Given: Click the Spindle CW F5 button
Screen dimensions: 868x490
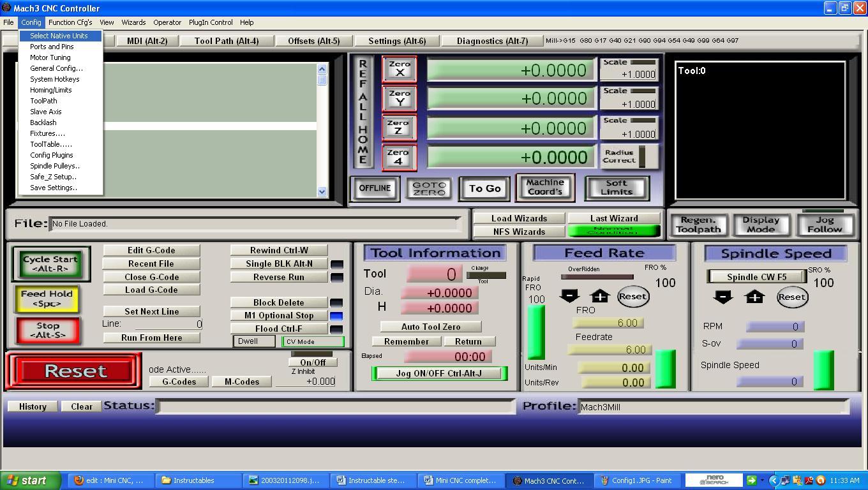Looking at the screenshot, I should pos(757,277).
